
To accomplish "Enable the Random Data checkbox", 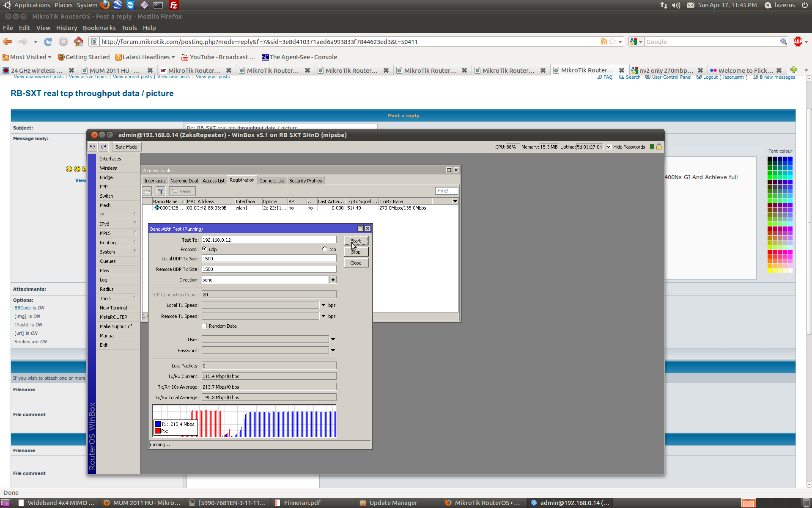I will coord(205,326).
